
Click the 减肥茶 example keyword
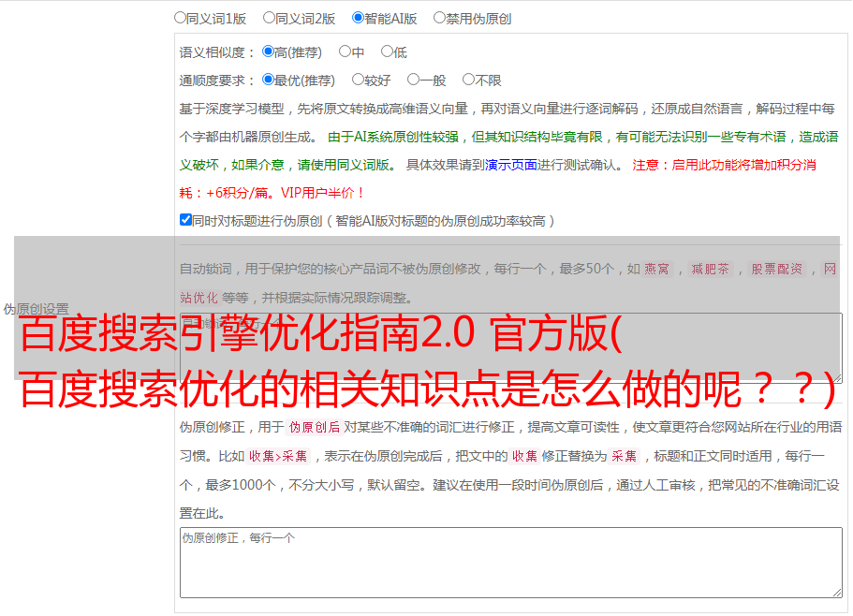pyautogui.click(x=710, y=269)
